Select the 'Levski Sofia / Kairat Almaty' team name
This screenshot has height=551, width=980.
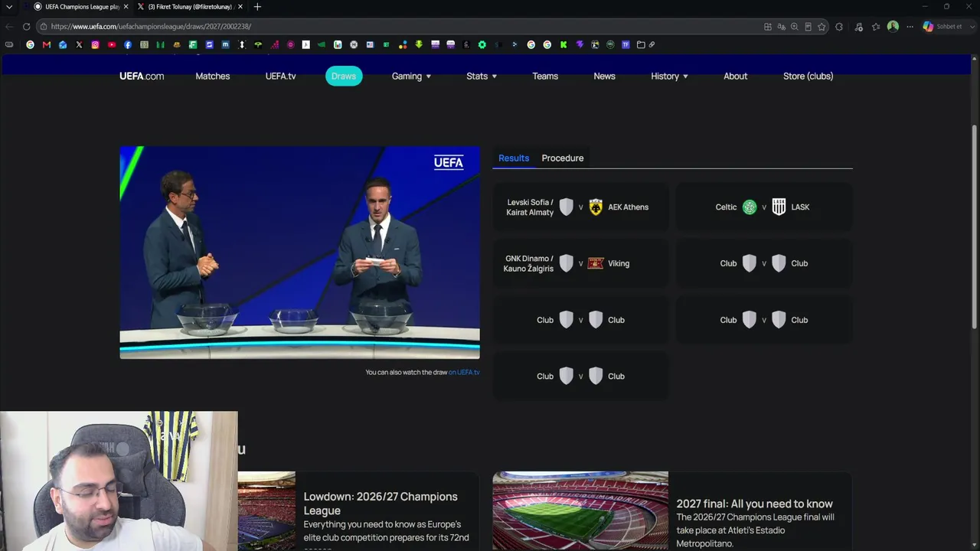coord(530,207)
